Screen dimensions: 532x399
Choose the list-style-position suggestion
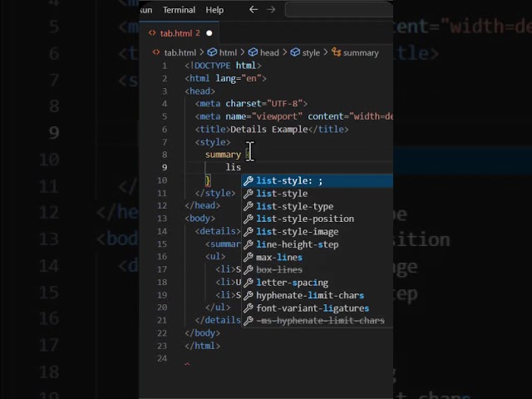click(x=318, y=219)
